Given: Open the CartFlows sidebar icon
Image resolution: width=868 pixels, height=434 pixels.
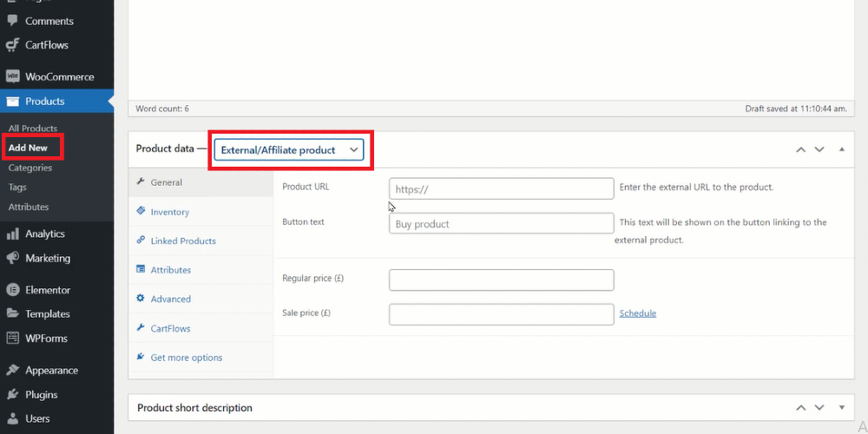Looking at the screenshot, I should click(13, 45).
